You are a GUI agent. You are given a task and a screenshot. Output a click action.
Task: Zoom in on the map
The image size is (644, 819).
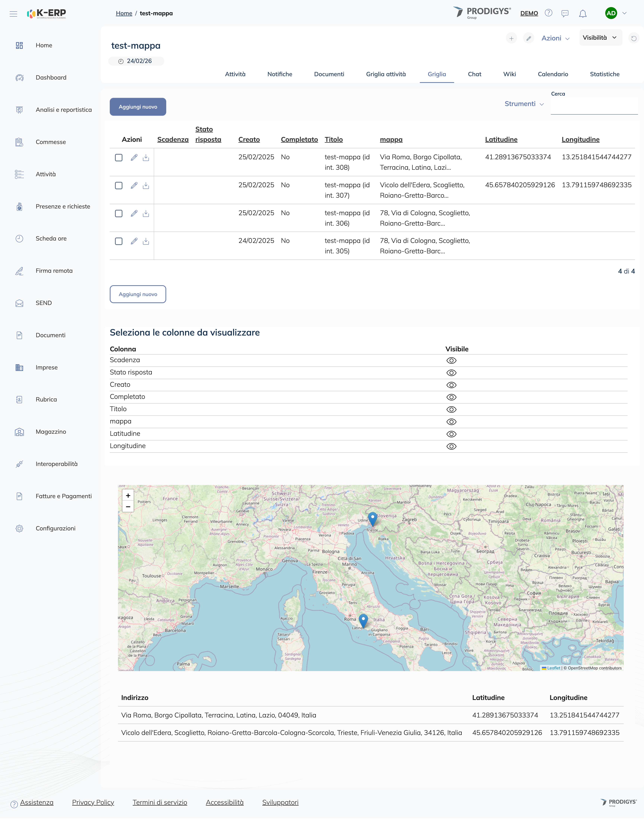[128, 496]
